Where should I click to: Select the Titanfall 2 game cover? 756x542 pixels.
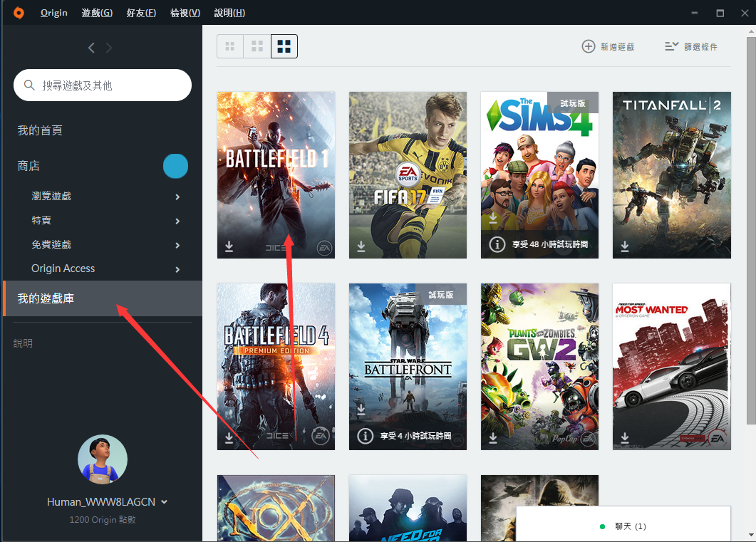point(672,175)
